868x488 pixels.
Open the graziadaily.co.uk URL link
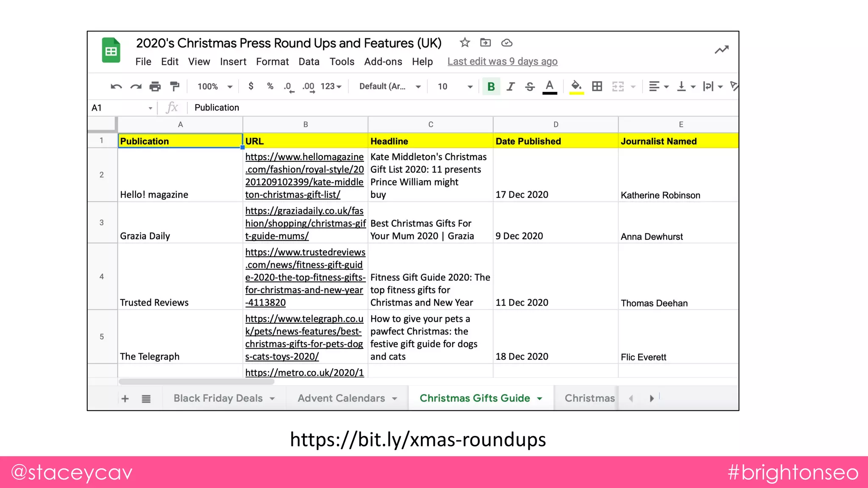[305, 223]
